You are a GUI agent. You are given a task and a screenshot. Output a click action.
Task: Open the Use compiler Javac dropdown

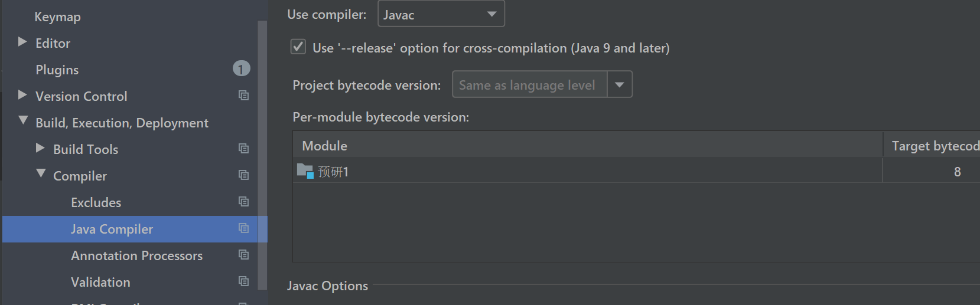(x=441, y=14)
